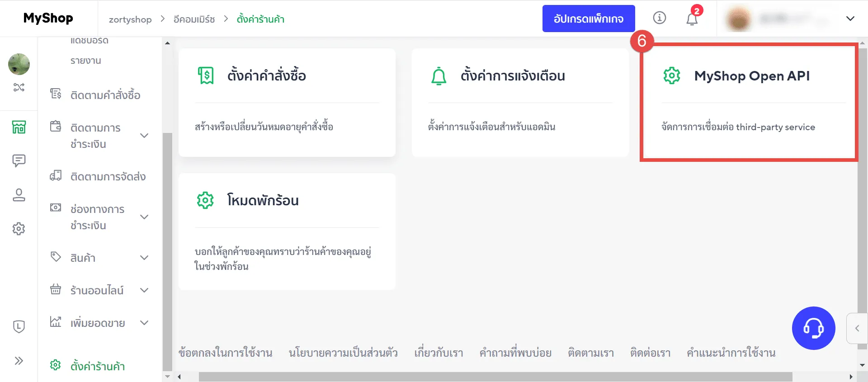This screenshot has width=868, height=382.
Task: Open the notifications bell icon
Action: 692,19
